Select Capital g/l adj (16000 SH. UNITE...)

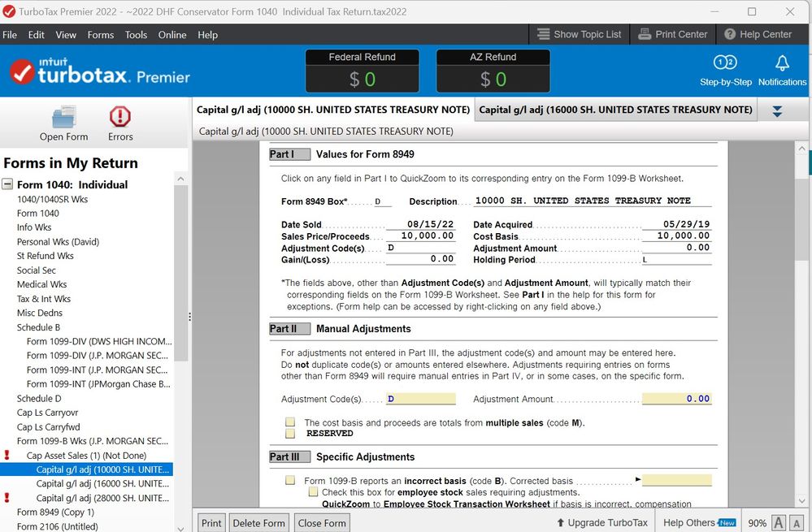(x=102, y=483)
